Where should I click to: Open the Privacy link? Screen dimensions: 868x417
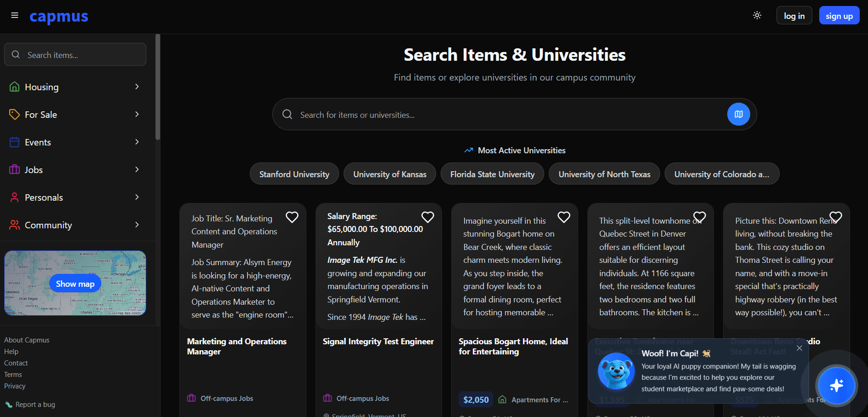15,386
